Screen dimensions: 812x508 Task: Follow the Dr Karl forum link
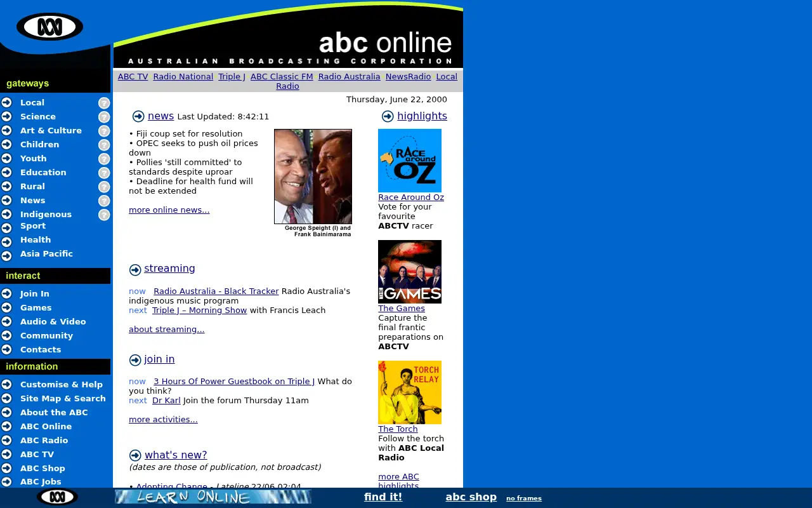166,400
